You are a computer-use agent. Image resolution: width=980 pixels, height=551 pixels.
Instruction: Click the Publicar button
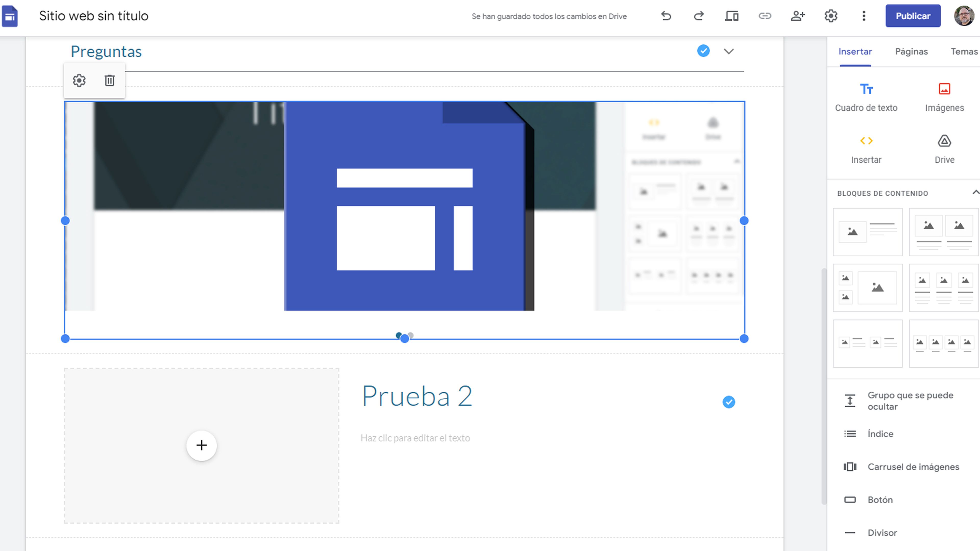tap(913, 16)
